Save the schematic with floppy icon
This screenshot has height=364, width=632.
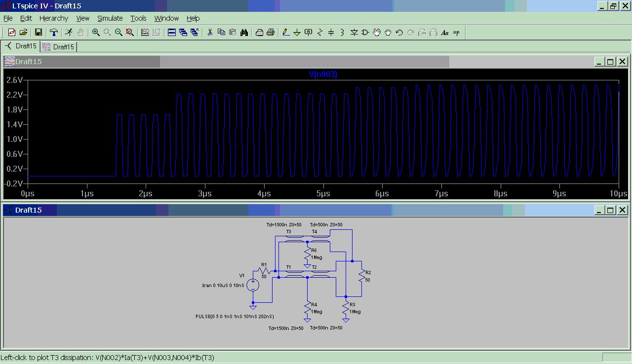[x=38, y=33]
